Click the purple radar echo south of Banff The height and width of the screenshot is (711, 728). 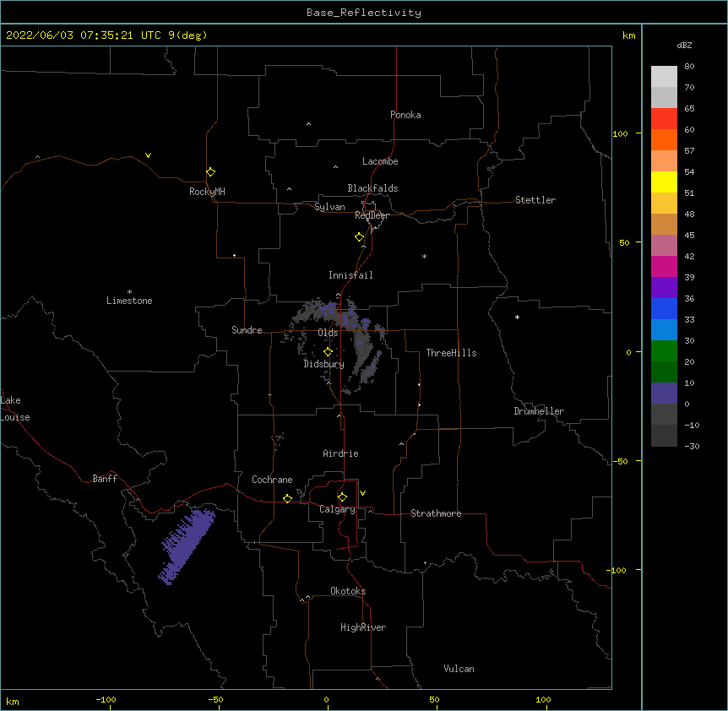187,545
